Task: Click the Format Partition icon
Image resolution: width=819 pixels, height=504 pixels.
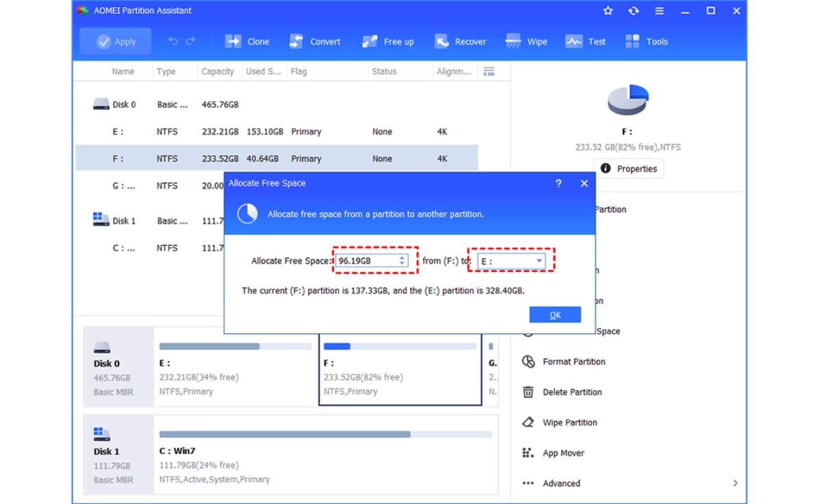Action: point(528,362)
